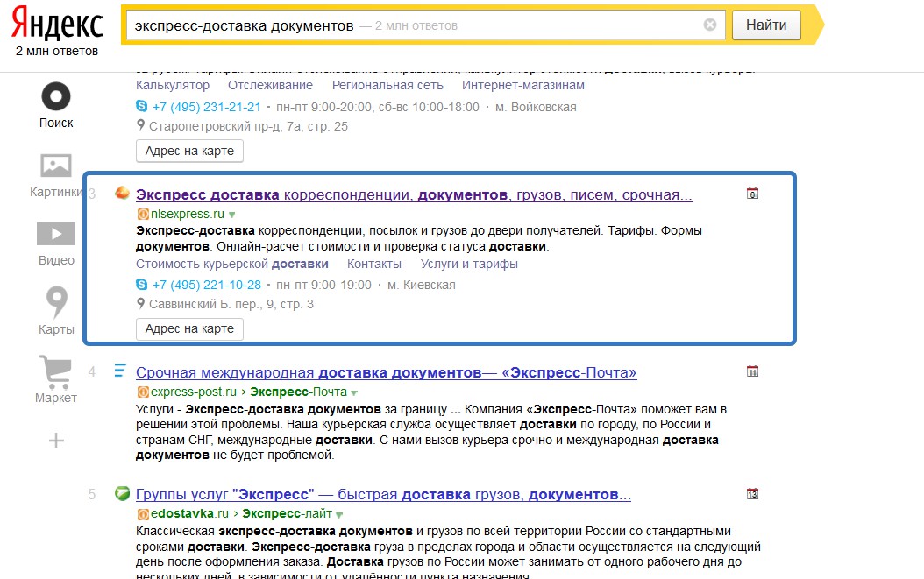Open the Видео sidebar icon
The height and width of the screenshot is (579, 924).
(x=56, y=234)
